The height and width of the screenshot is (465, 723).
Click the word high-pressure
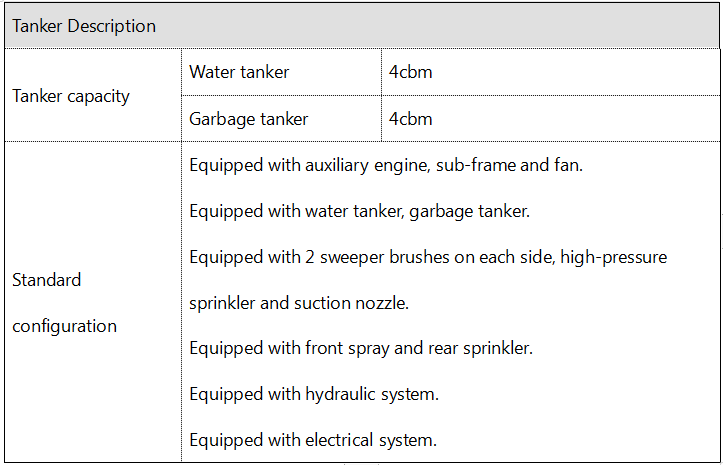pos(614,257)
